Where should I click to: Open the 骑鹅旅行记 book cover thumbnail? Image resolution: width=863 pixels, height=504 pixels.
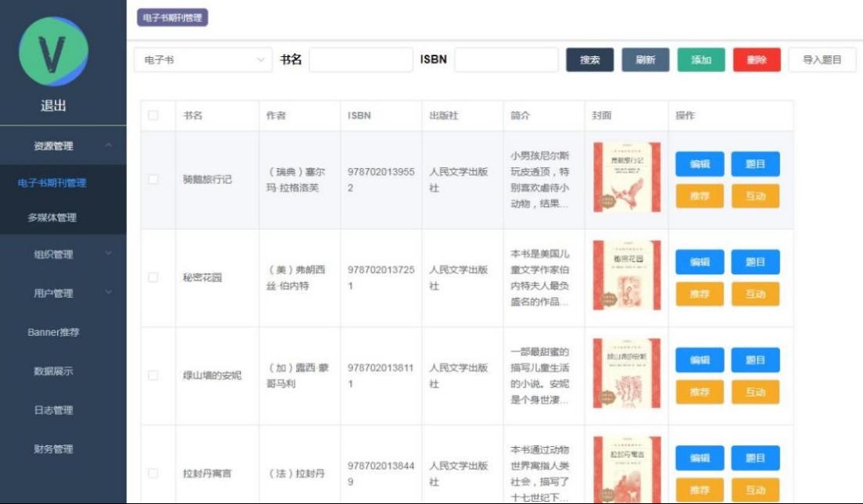coord(626,177)
